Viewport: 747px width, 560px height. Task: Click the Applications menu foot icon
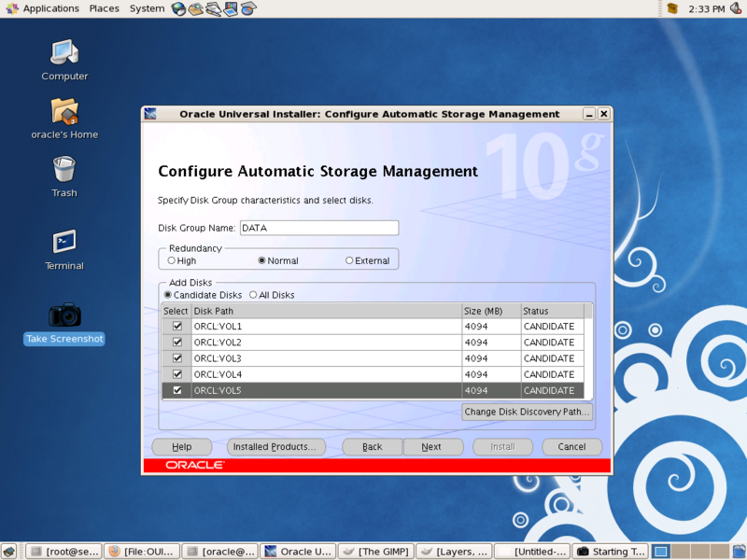pyautogui.click(x=11, y=8)
